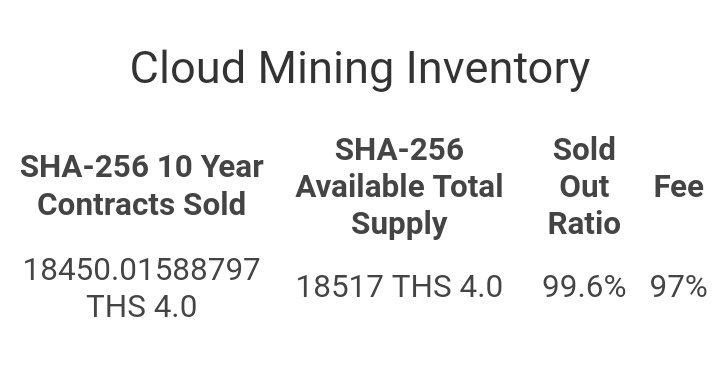Click the 97% fee value
This screenshot has width=720, height=390.
(679, 287)
